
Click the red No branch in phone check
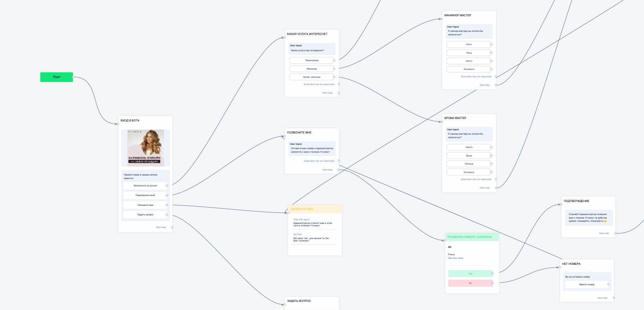point(470,283)
